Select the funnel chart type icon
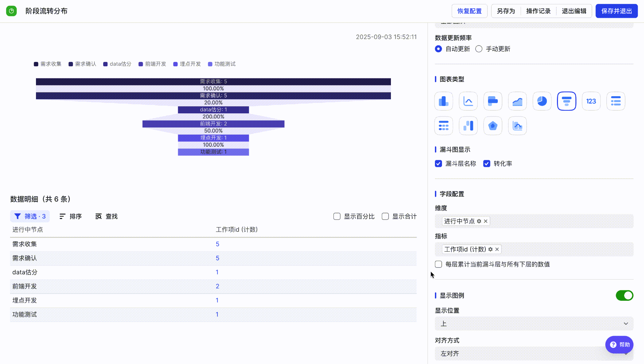This screenshot has width=644, height=364. pyautogui.click(x=566, y=101)
